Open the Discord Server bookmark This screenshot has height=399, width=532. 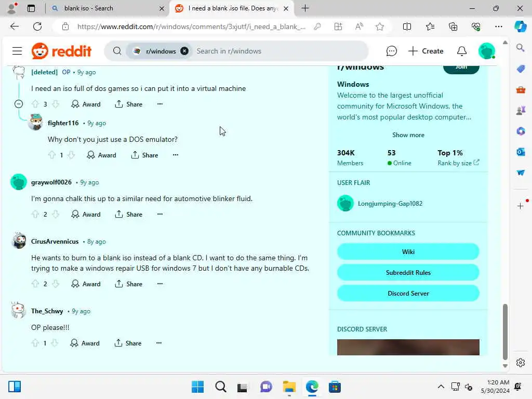pos(408,293)
